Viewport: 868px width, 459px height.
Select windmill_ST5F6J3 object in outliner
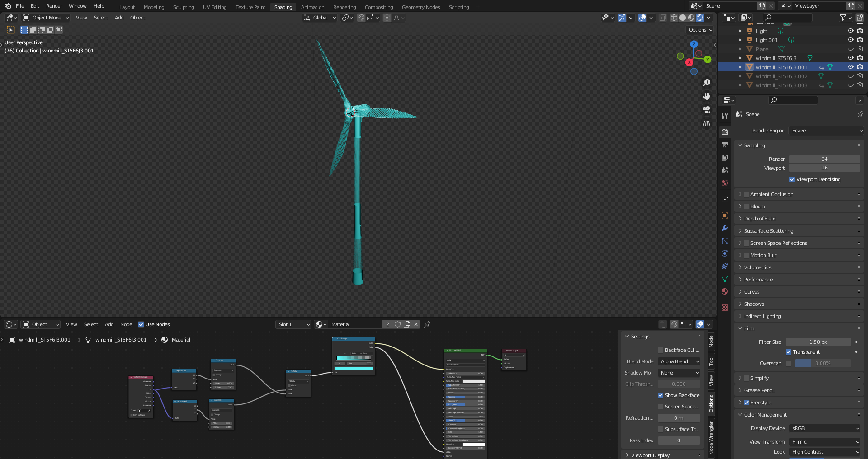click(776, 58)
